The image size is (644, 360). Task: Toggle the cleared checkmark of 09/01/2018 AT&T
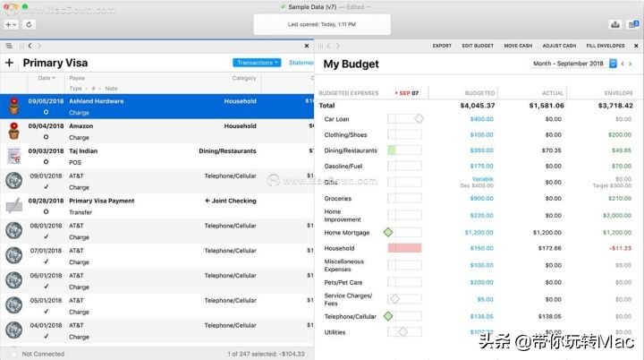click(46, 187)
